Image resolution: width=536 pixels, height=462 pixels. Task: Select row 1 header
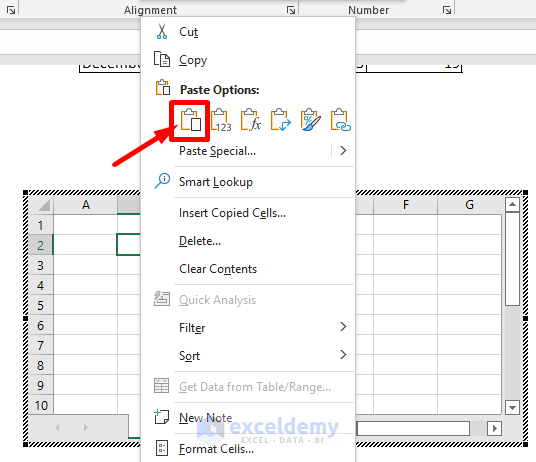pyautogui.click(x=41, y=225)
